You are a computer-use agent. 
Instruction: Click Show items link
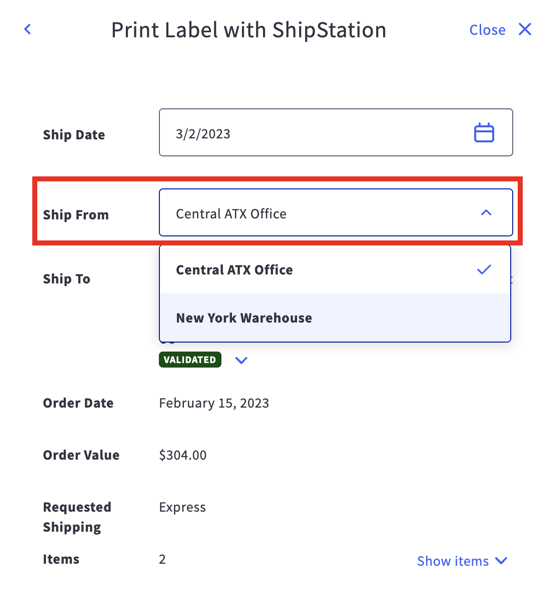coord(453,561)
